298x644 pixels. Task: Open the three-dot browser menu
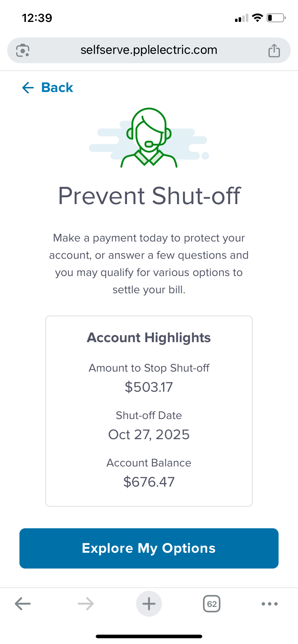[270, 604]
